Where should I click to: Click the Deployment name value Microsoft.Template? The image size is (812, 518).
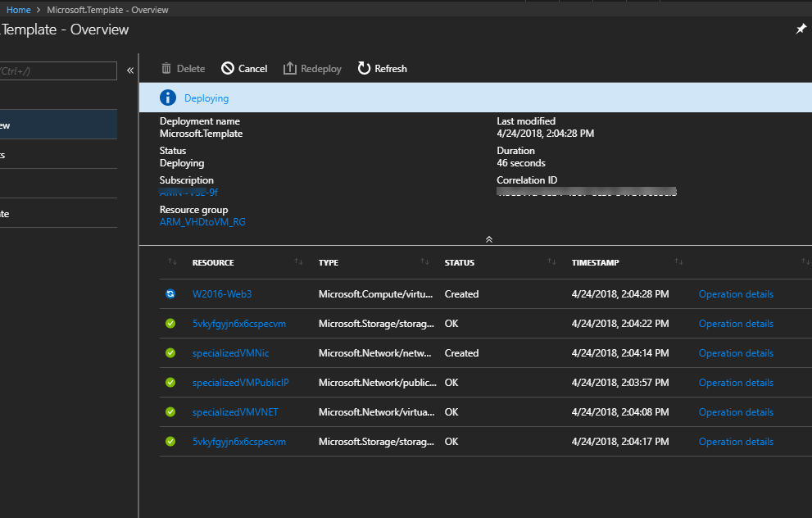[x=201, y=133]
